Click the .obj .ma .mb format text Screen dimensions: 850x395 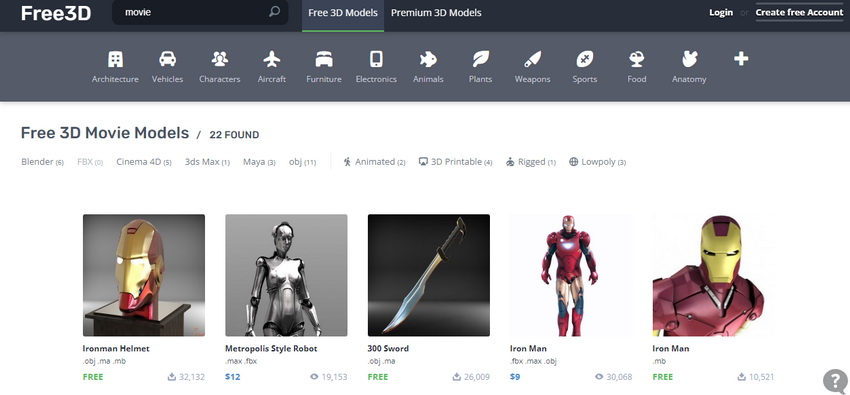(104, 361)
